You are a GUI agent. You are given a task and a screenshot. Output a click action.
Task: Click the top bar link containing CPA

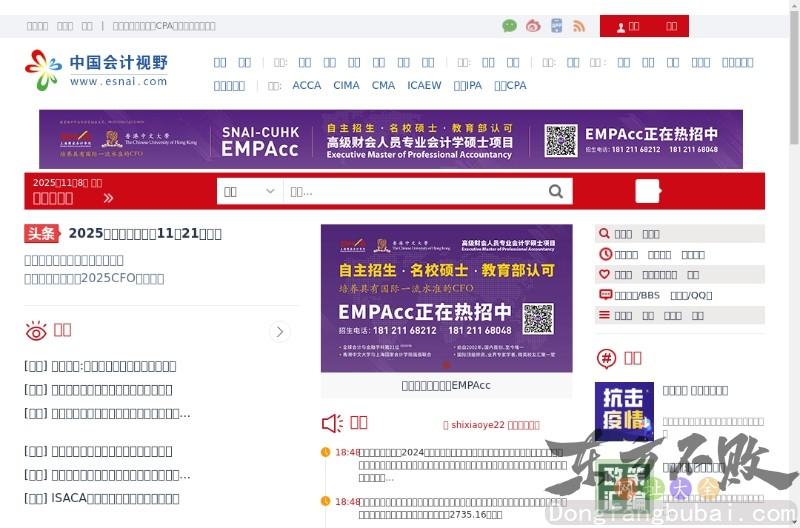[164, 26]
